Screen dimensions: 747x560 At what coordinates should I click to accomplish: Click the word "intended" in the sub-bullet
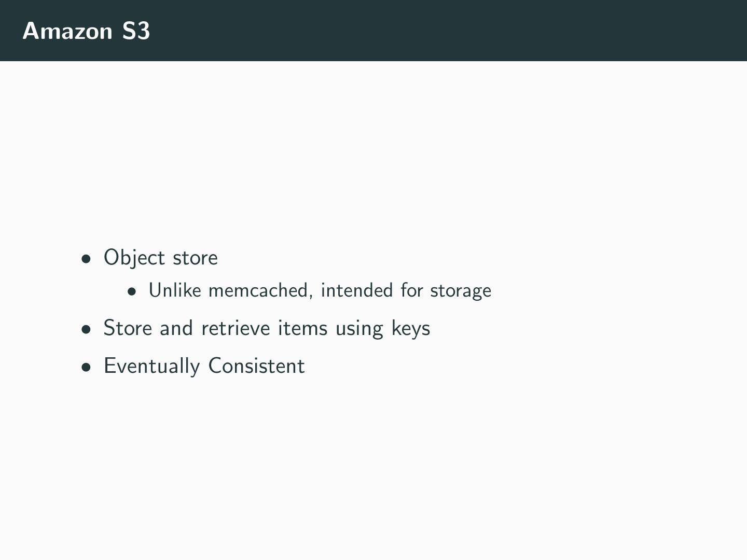tap(357, 290)
